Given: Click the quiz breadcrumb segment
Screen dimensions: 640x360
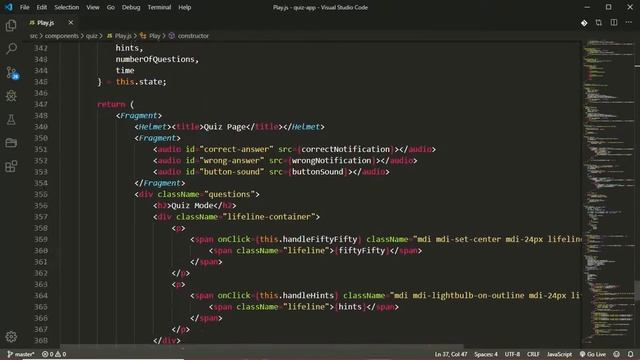Looking at the screenshot, I should pos(91,36).
